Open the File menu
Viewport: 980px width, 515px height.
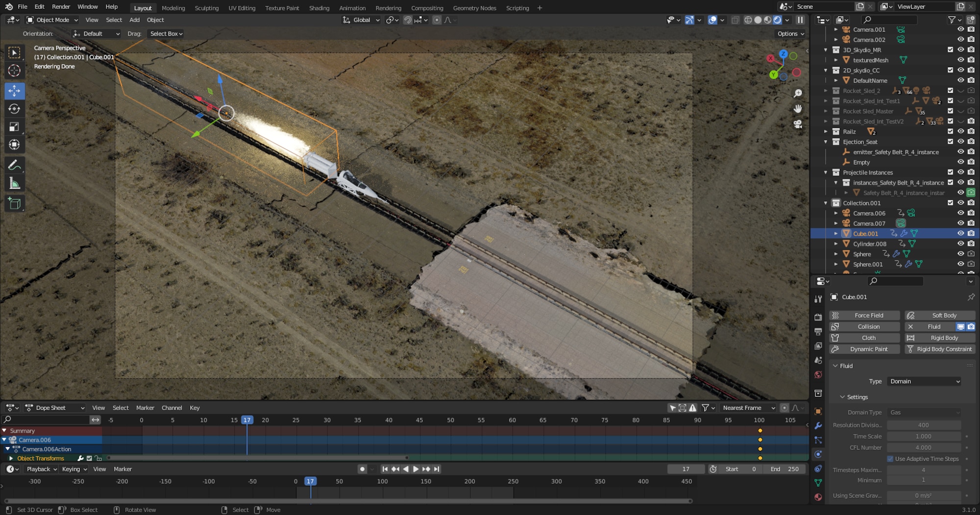click(23, 7)
